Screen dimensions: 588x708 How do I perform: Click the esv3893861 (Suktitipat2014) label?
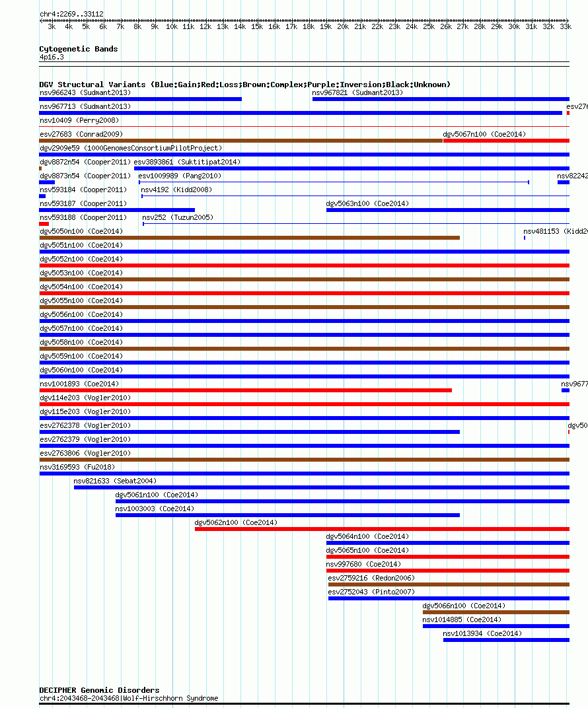pos(187,162)
